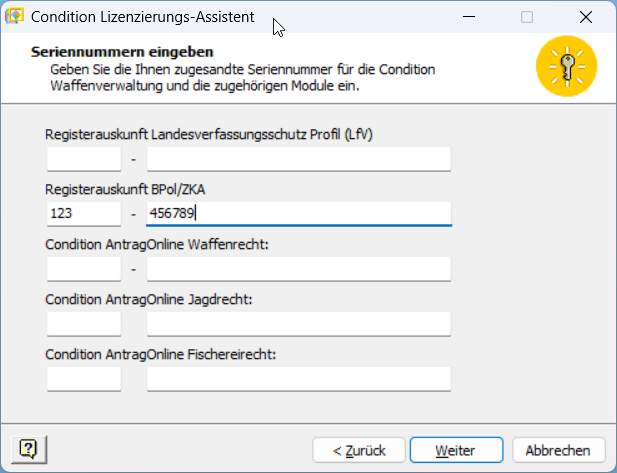Screen dimensions: 617x473
Task: Click the yellow key icon in header
Action: [x=566, y=66]
